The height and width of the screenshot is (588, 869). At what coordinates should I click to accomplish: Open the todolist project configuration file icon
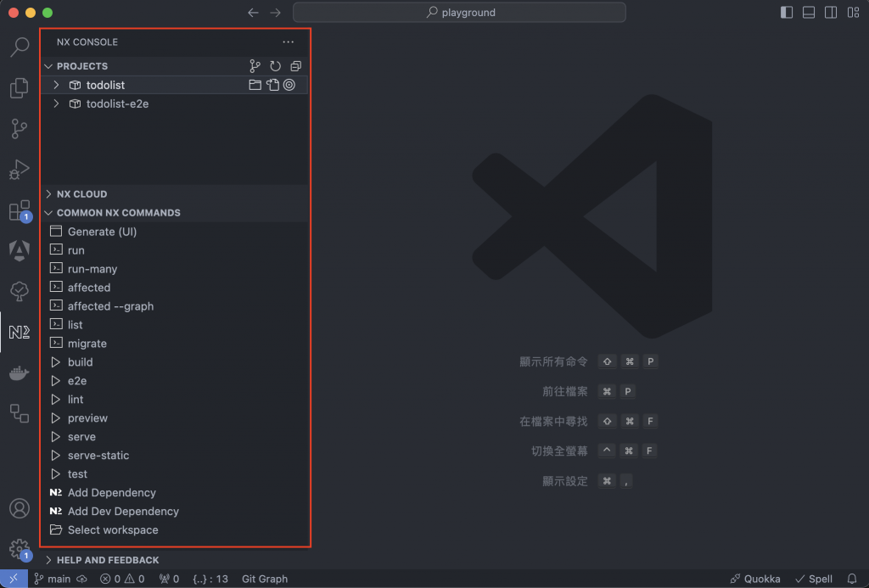click(272, 85)
